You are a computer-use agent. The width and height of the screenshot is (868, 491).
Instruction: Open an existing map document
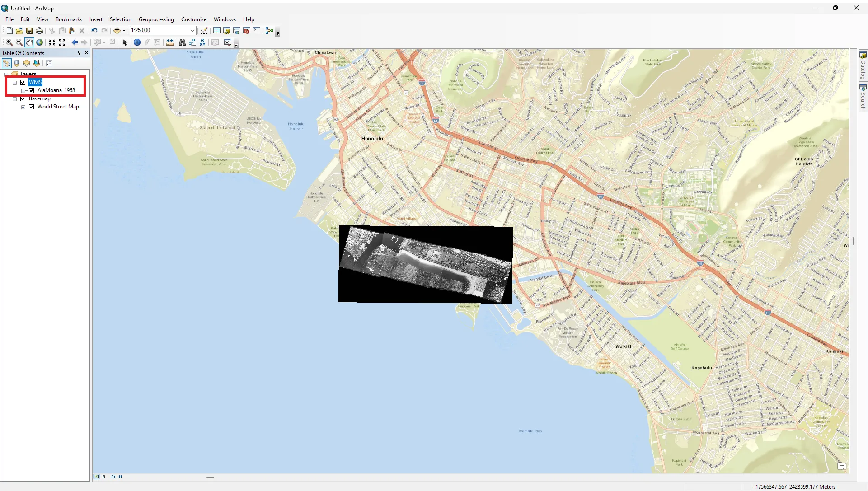point(19,31)
